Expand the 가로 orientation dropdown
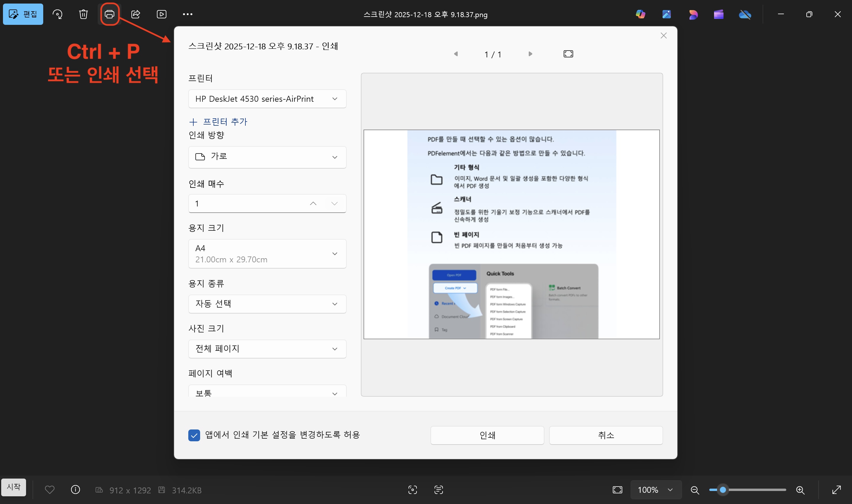Screen dimensions: 852x504 pyautogui.click(x=267, y=157)
